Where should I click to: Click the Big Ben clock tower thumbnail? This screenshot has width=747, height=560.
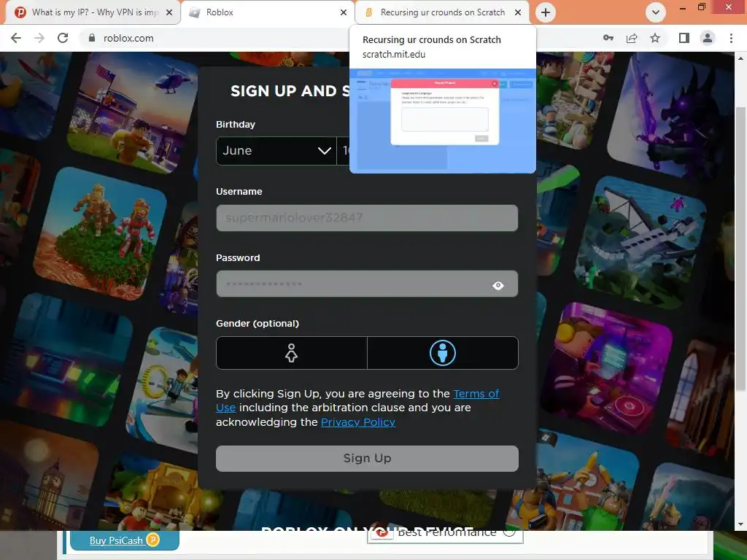(x=47, y=476)
